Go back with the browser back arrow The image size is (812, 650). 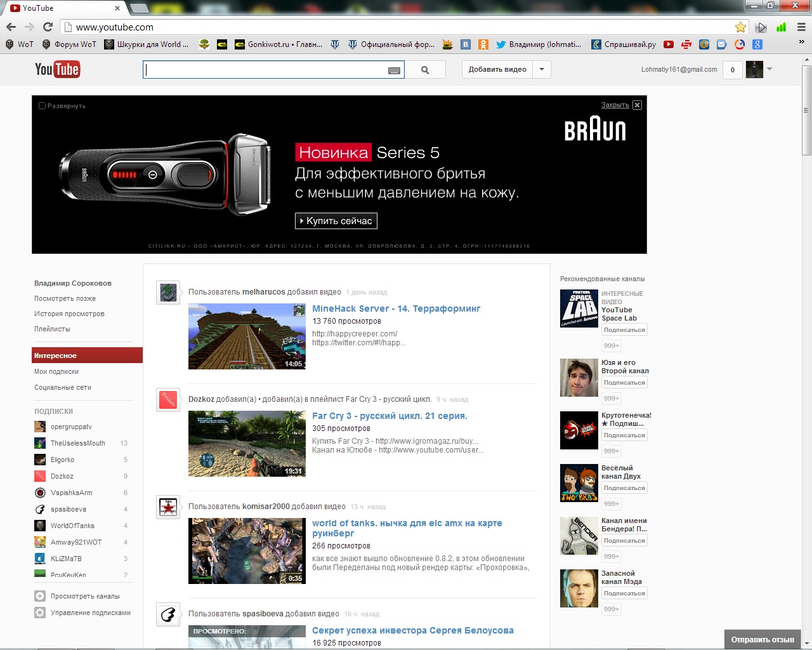point(11,27)
